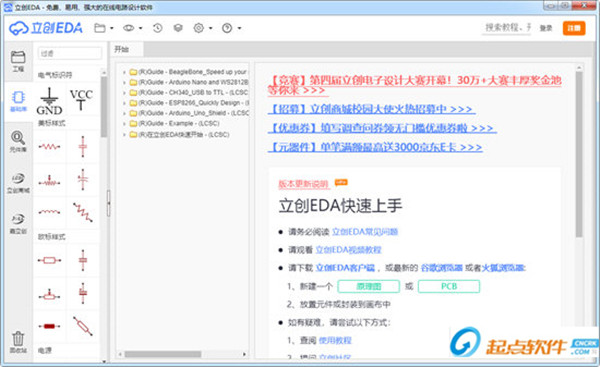Open the 【元器件】 3000 JD E-card link

tap(375, 147)
